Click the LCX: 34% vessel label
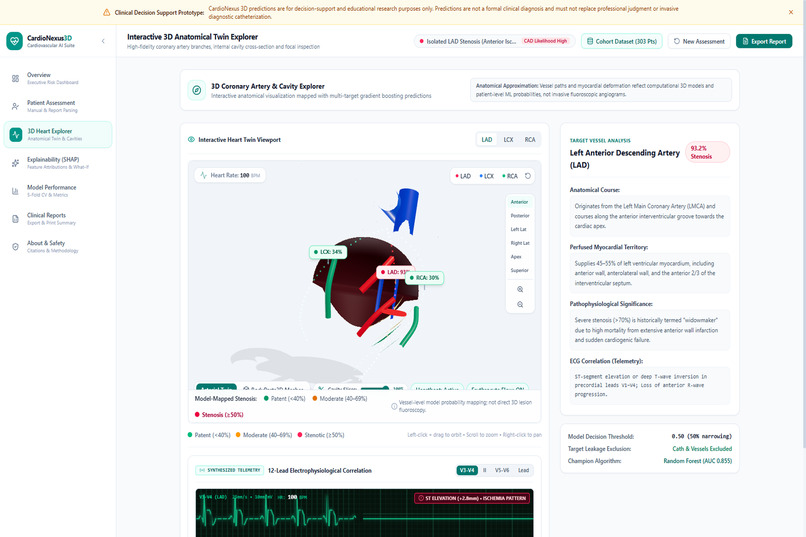The height and width of the screenshot is (537, 806). click(328, 252)
